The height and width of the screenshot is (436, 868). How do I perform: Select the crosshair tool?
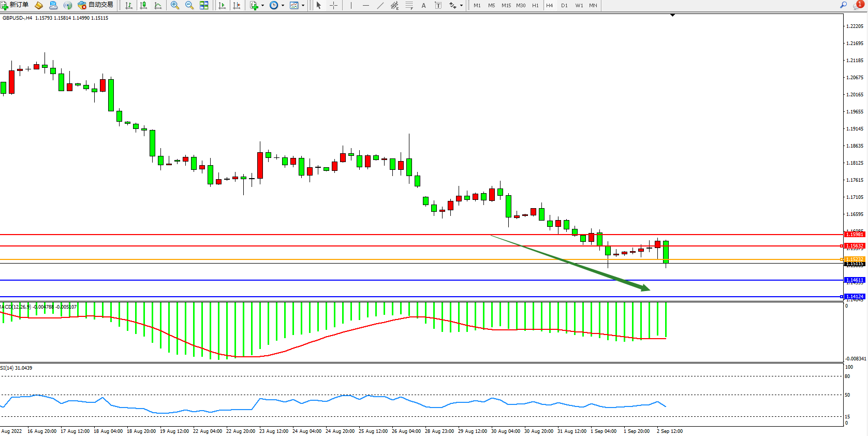334,5
